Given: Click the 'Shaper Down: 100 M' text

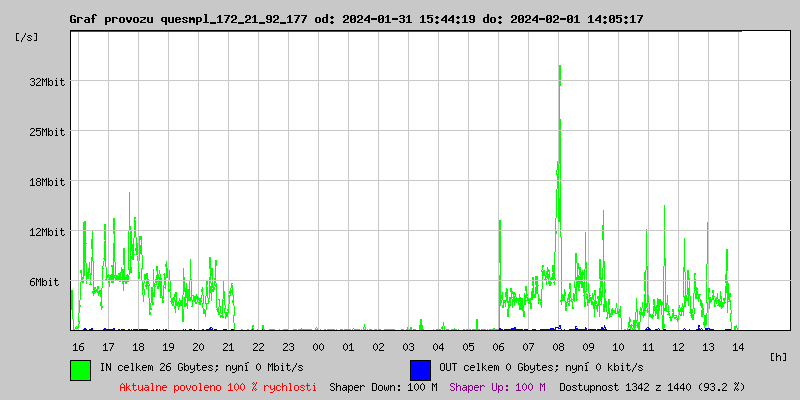Looking at the screenshot, I should click(x=383, y=386).
